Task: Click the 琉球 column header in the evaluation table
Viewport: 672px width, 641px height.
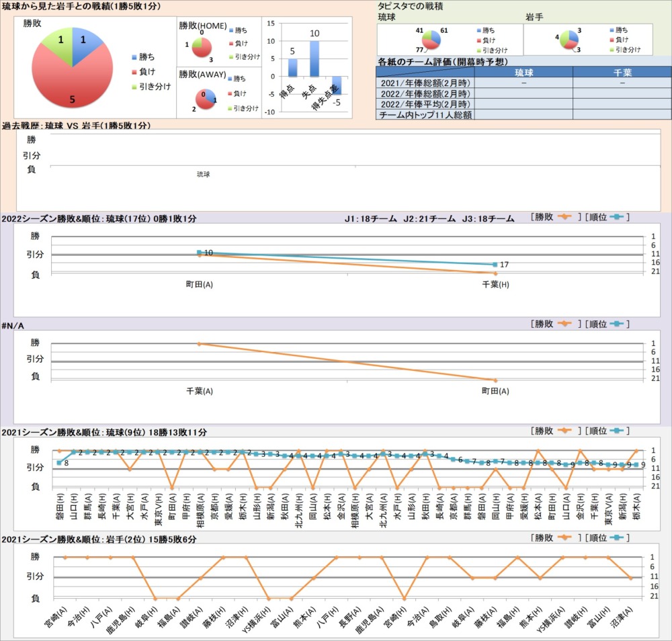Action: tap(523, 72)
